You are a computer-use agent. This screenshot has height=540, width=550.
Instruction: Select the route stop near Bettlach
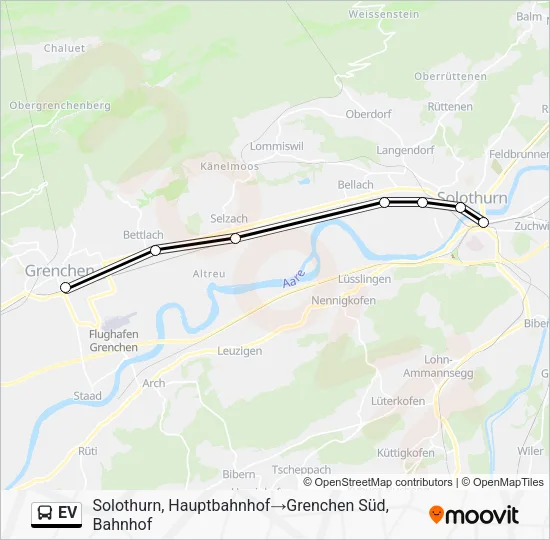coord(155,250)
